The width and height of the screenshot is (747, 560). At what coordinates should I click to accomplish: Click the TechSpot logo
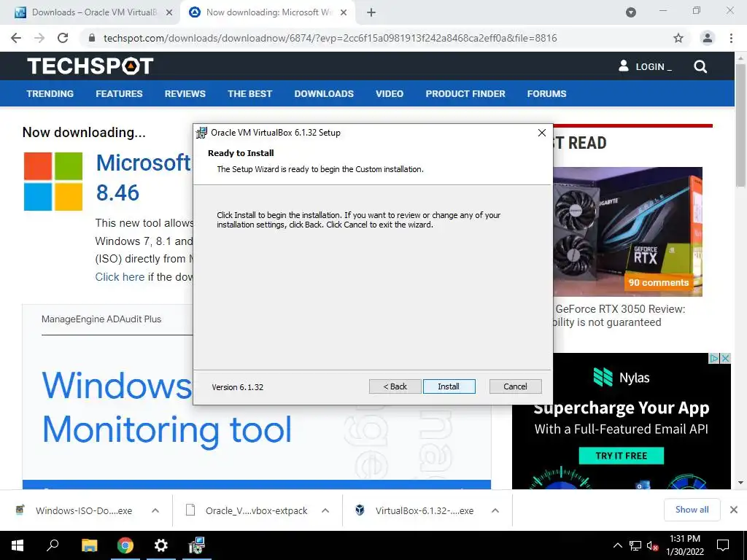point(90,66)
